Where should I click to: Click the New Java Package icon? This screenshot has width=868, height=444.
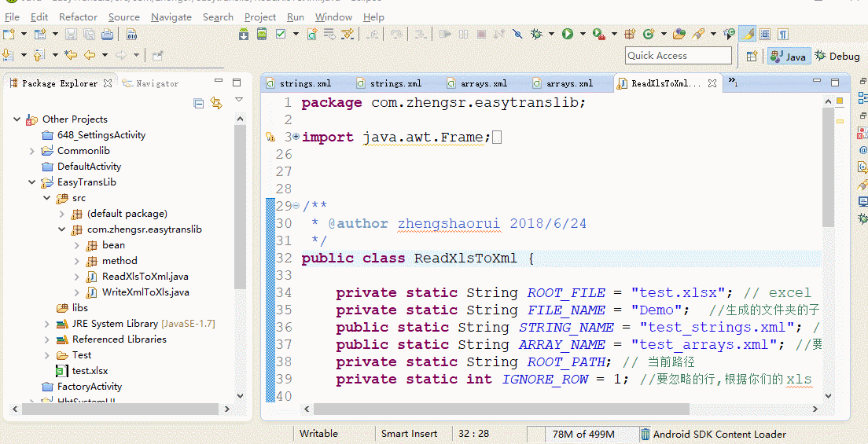coord(630,35)
